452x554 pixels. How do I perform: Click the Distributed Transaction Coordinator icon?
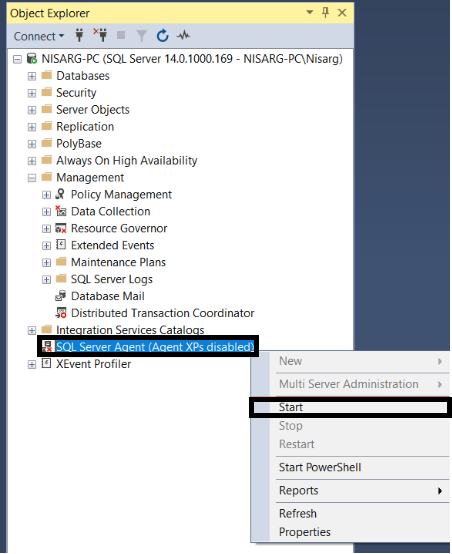pos(61,313)
